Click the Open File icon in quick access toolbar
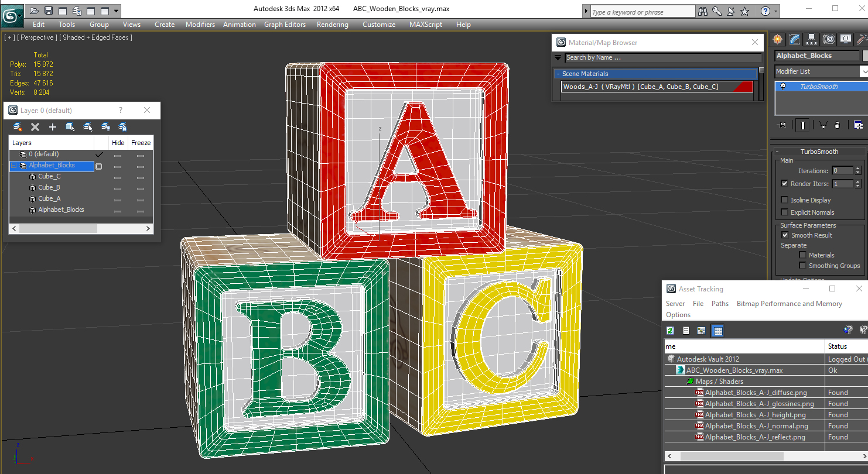Viewport: 868px width, 474px height. 35,11
